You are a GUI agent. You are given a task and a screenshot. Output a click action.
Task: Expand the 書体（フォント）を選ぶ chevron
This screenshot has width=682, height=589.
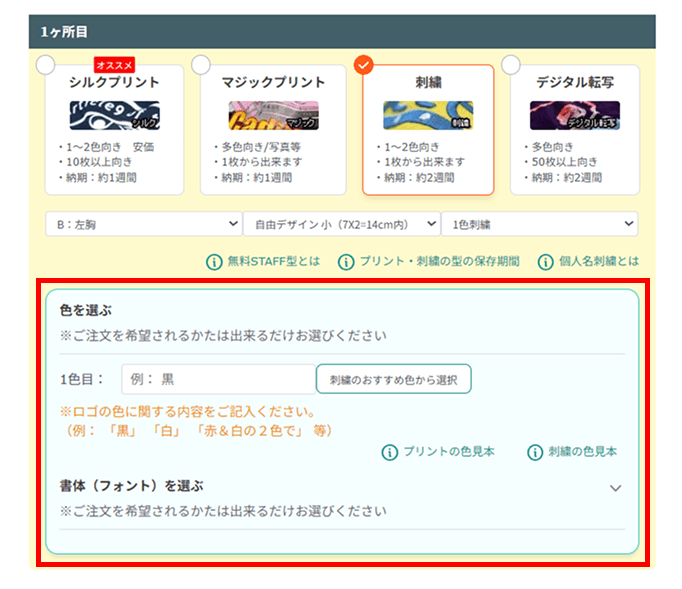pos(615,488)
